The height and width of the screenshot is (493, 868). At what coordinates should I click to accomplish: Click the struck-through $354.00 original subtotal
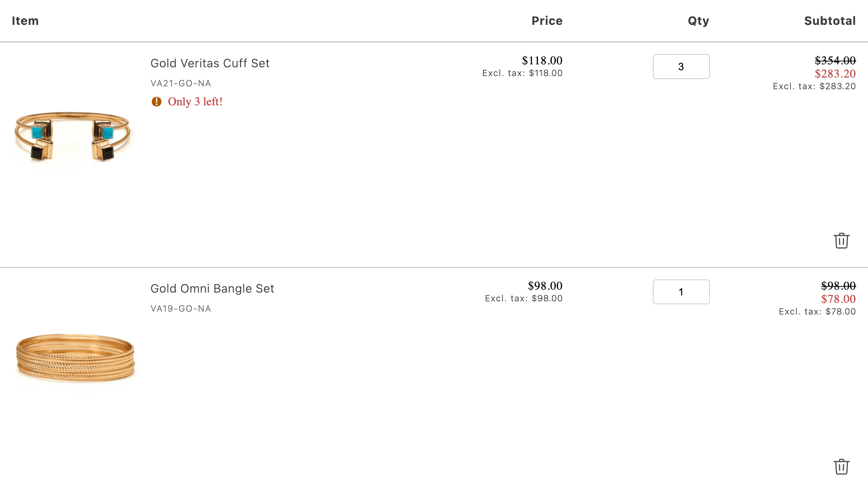tap(835, 60)
